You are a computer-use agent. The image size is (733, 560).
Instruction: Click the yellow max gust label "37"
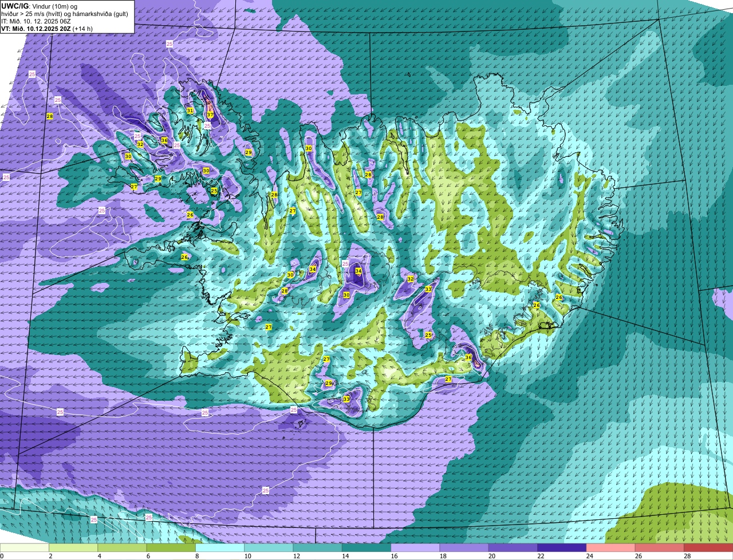point(210,115)
